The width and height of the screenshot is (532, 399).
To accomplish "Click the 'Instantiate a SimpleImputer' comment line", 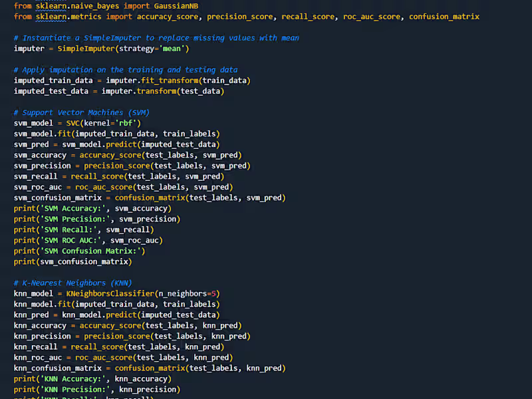I will (156, 38).
